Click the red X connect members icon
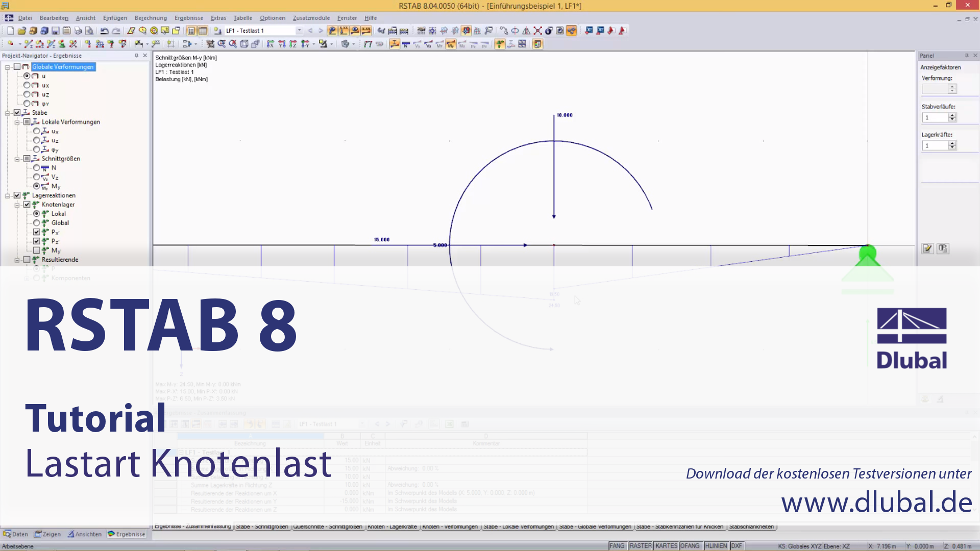The width and height of the screenshot is (980, 551). tap(537, 31)
